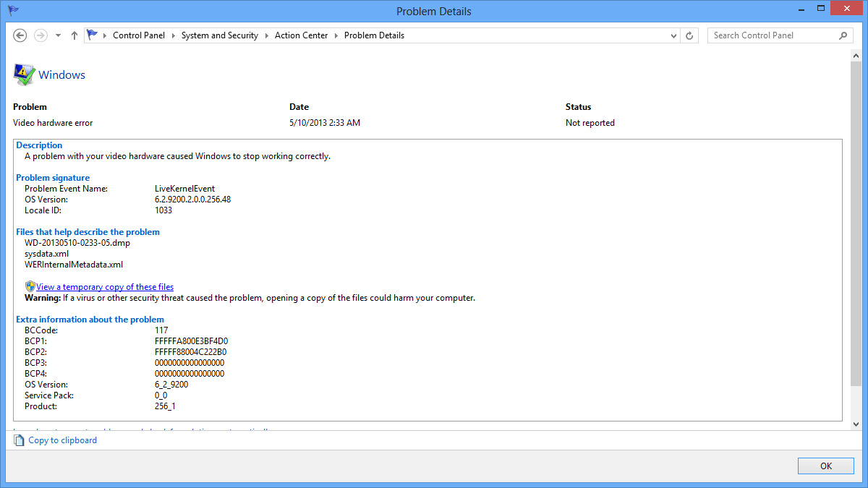
Task: Click the Forward navigation arrow
Action: pyautogui.click(x=41, y=35)
